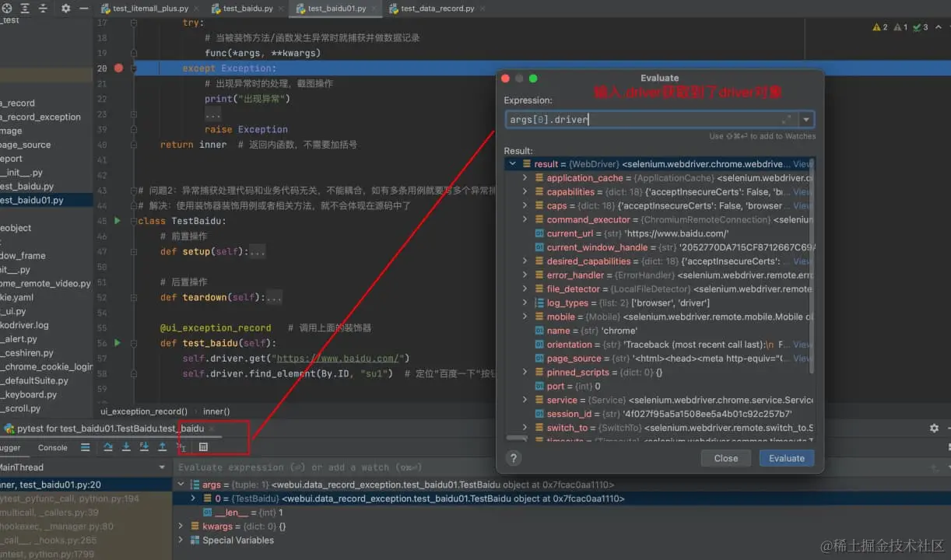The height and width of the screenshot is (560, 951).
Task: Click the yellow warnings indicator in the editor
Action: [x=880, y=27]
